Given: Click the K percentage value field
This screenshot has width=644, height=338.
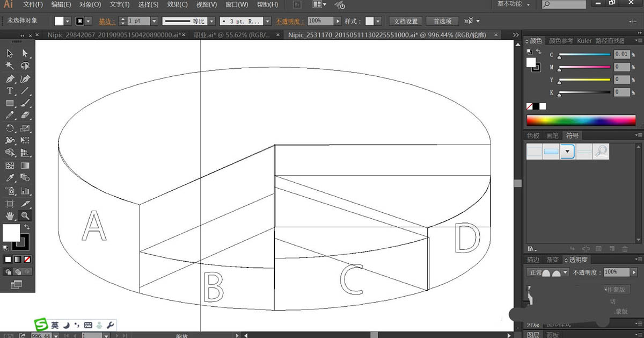Looking at the screenshot, I should pyautogui.click(x=621, y=92).
